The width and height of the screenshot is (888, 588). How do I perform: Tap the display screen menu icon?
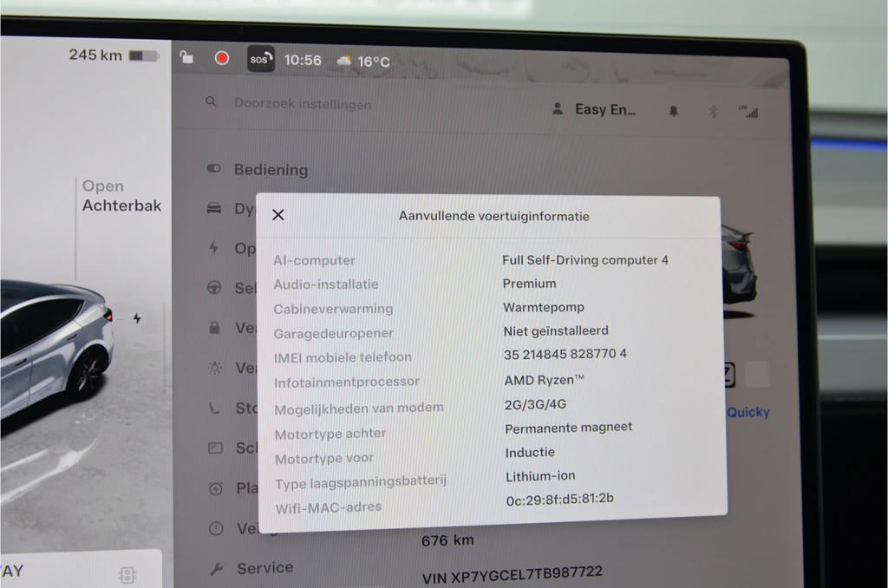(215, 448)
